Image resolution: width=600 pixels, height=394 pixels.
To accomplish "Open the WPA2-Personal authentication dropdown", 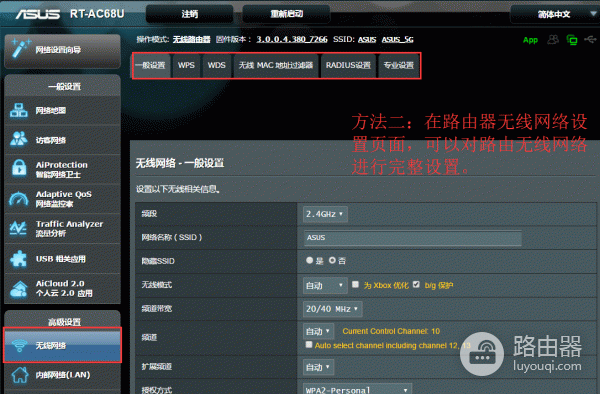I will [x=357, y=389].
